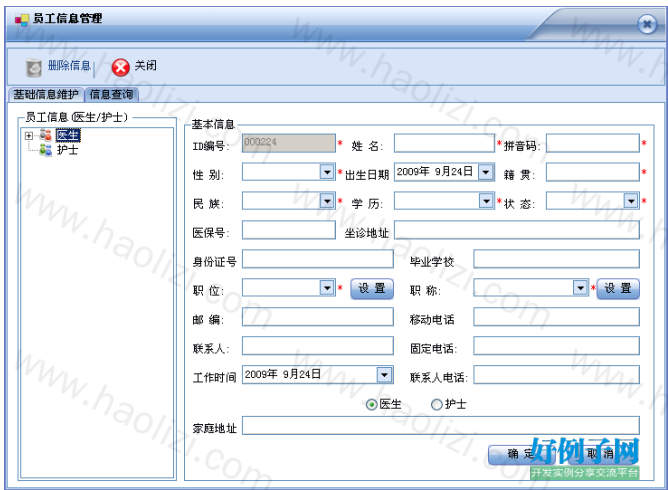Open the 职位 dropdown
Viewport: 668px width, 490px height.
pyautogui.click(x=327, y=288)
